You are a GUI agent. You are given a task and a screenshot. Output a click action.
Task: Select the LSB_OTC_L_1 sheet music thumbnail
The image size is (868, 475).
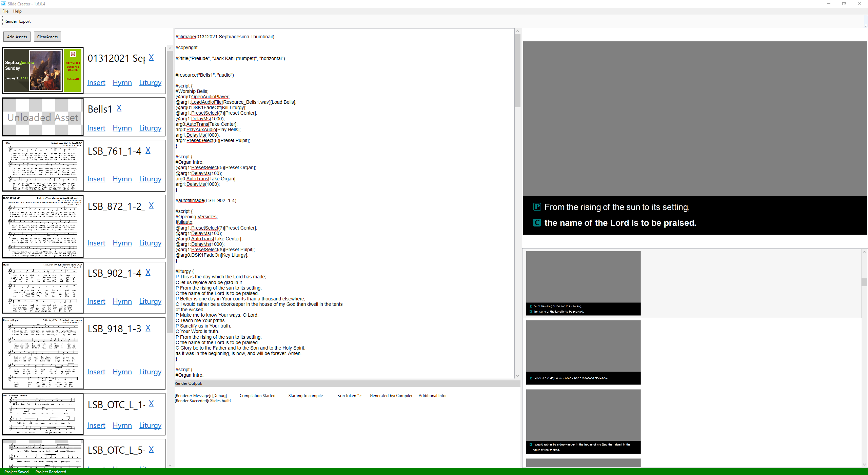43,414
